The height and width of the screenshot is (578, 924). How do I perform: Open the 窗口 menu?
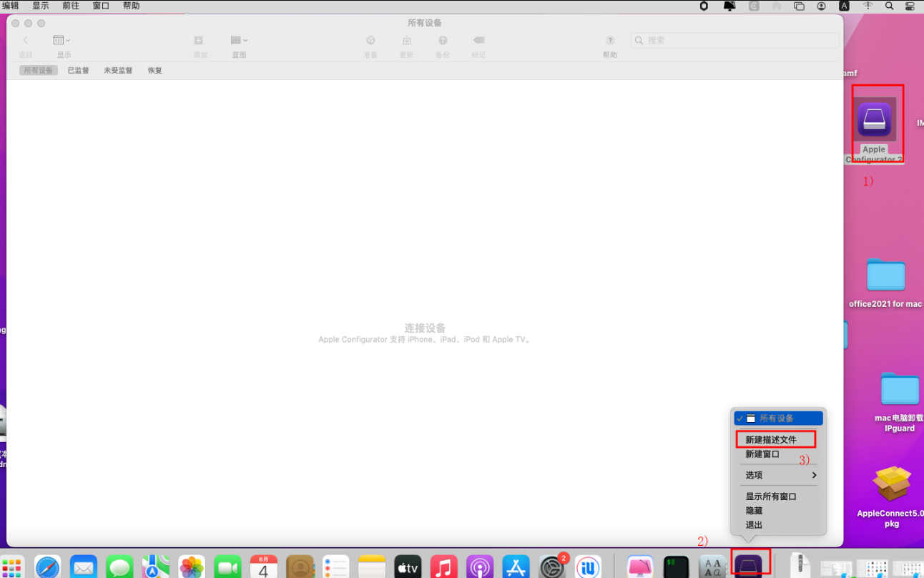pos(102,6)
